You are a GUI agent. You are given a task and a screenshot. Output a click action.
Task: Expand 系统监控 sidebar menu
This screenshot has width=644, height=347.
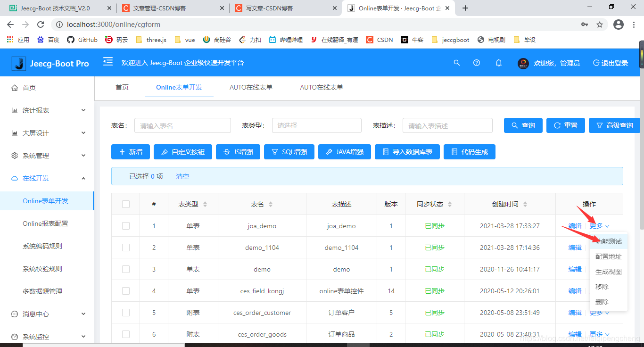[x=47, y=337]
